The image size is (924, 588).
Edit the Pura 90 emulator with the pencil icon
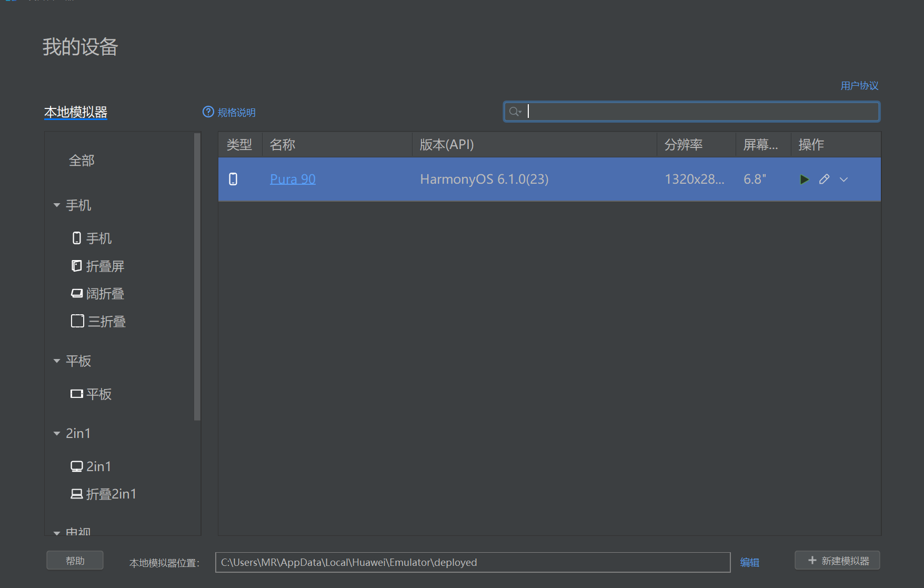pos(824,180)
